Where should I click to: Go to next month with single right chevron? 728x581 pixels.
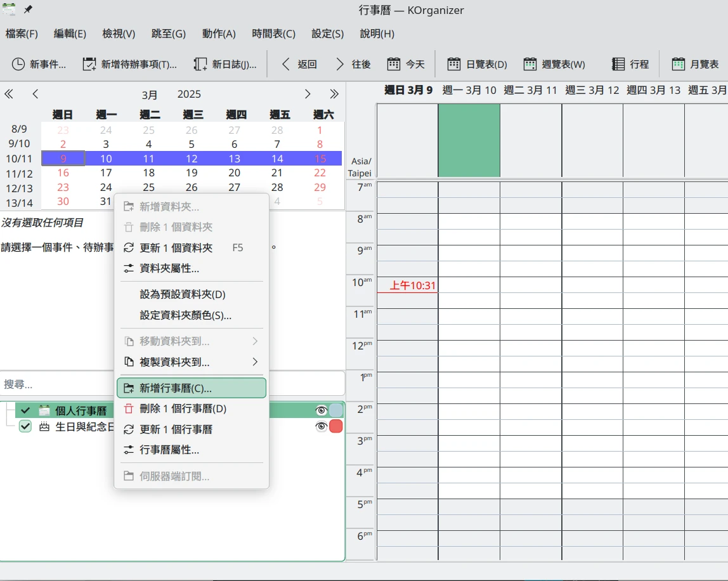pyautogui.click(x=308, y=94)
